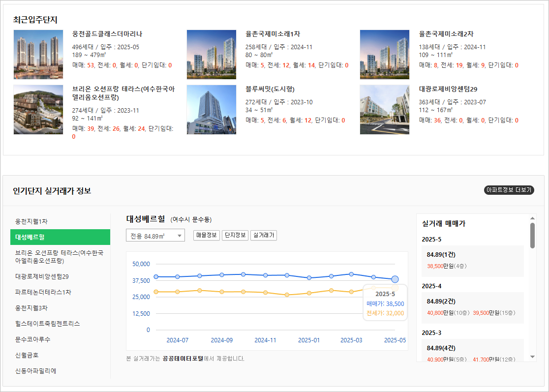Viewport: 549px width, 392px height.
Task: Click the highlighted 2025-05 chart data point
Action: [395, 279]
